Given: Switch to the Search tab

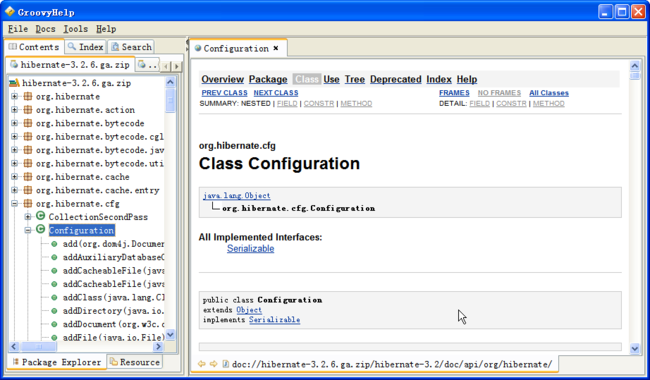Looking at the screenshot, I should tap(131, 47).
